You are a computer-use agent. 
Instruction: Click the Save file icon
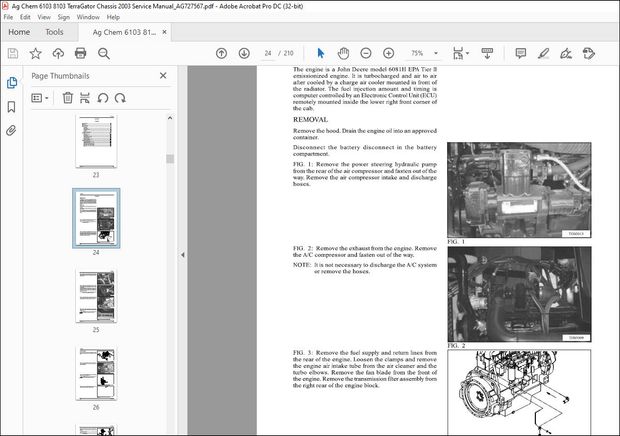(x=13, y=53)
